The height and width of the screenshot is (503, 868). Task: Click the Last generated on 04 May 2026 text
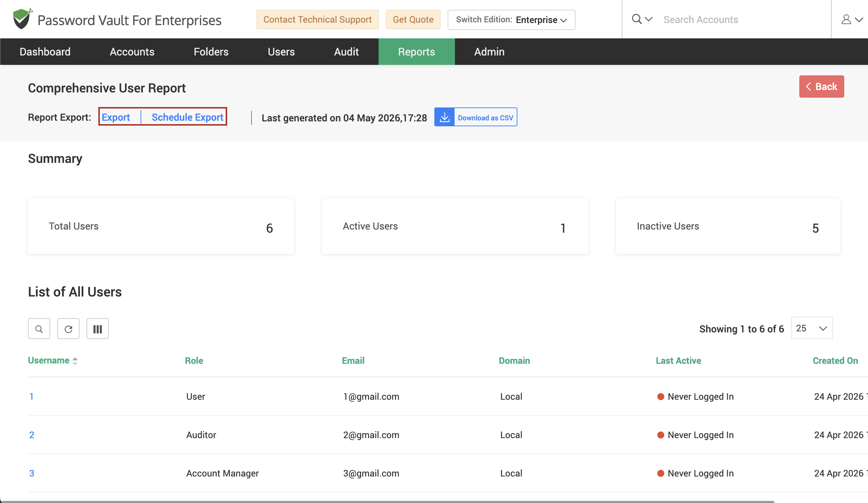[344, 118]
